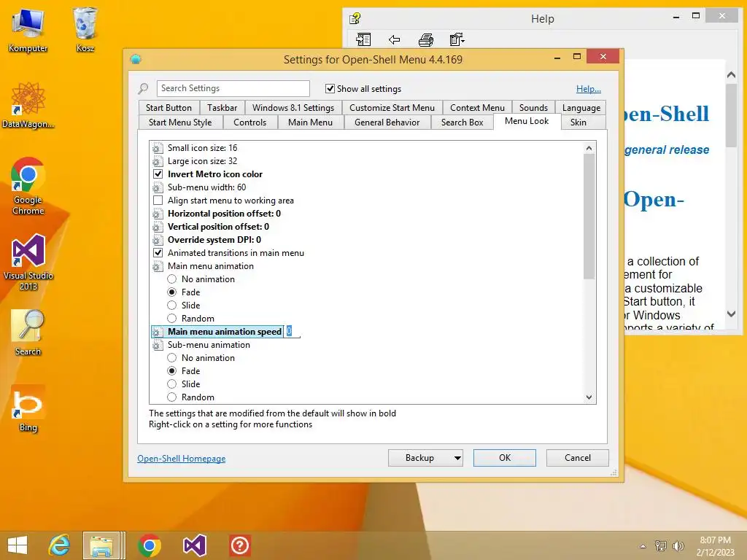Open the Komputer desktop icon

[28, 31]
